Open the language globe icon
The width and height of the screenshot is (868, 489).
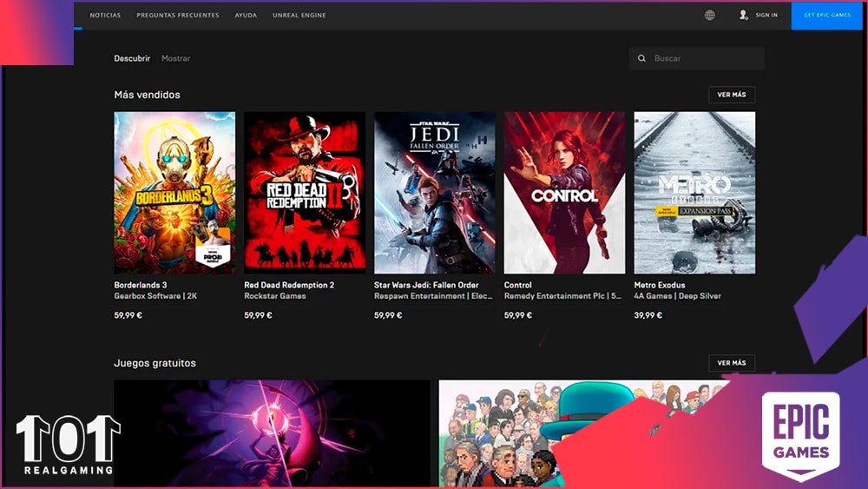[710, 15]
